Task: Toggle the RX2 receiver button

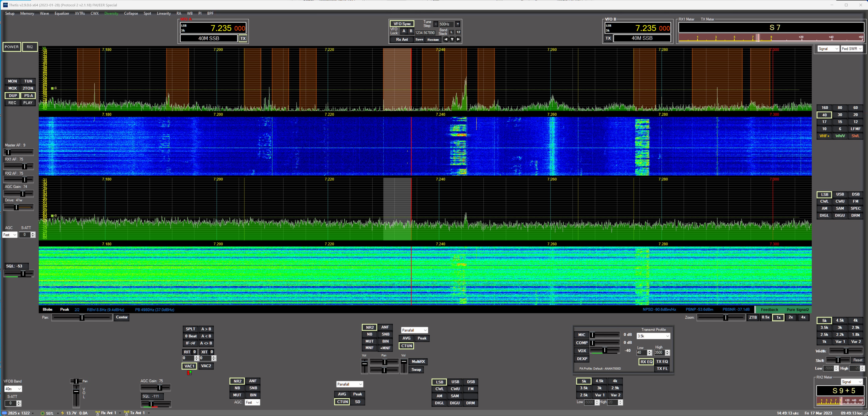Action: pos(30,47)
